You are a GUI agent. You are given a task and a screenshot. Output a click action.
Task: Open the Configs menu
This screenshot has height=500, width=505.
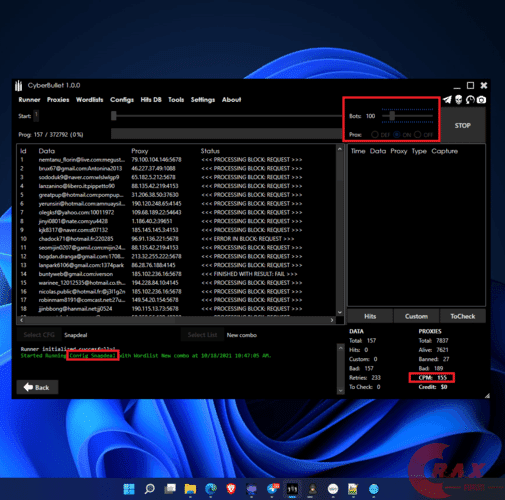click(122, 100)
